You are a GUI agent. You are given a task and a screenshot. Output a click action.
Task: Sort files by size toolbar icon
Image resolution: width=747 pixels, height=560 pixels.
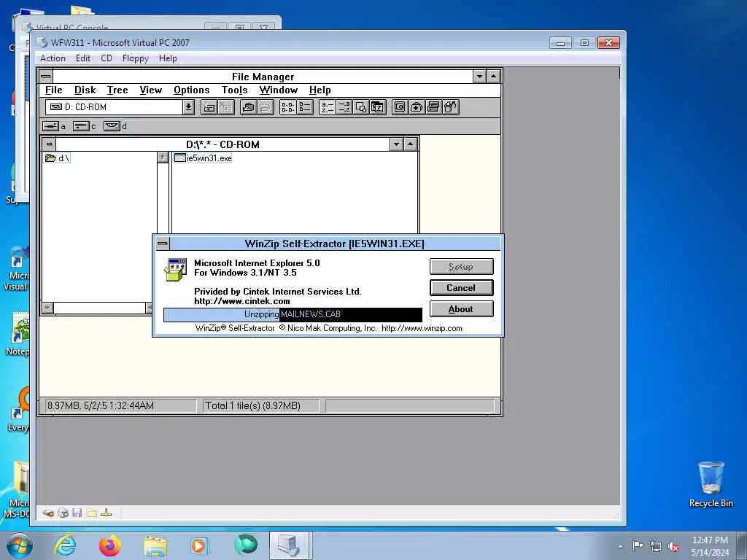click(x=360, y=107)
